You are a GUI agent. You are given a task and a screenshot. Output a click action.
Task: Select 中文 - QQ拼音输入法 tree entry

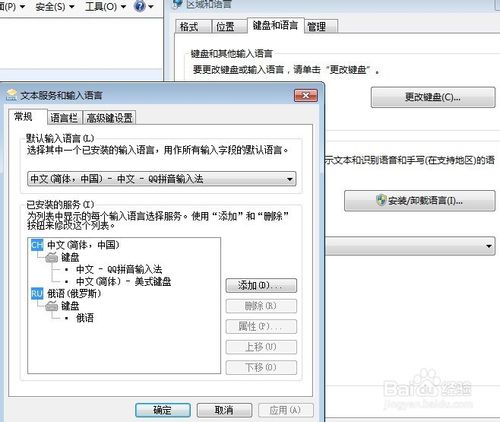click(119, 269)
